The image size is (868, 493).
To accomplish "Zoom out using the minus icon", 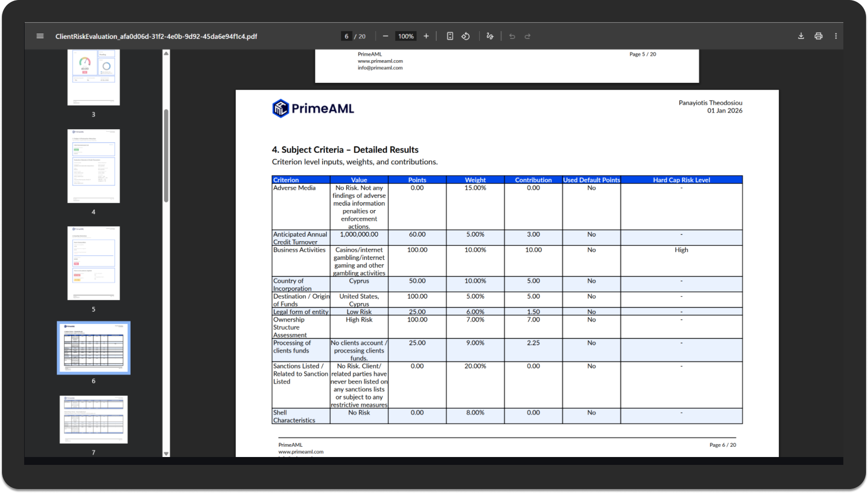I will (x=385, y=35).
